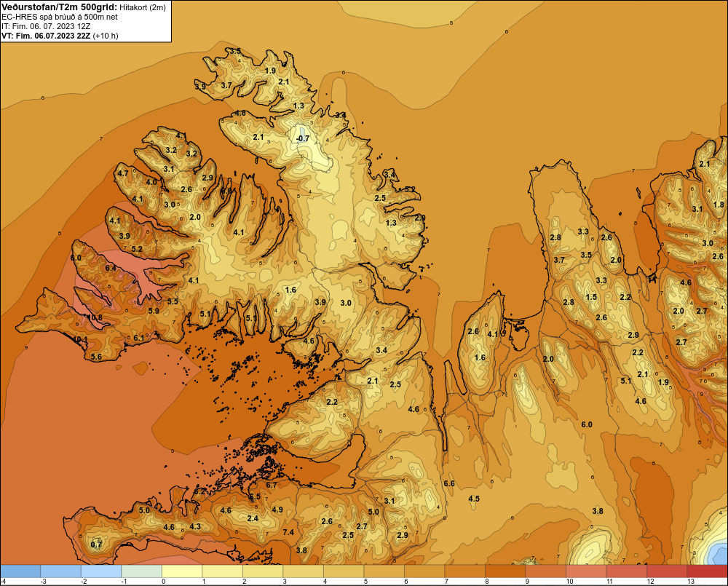Viewport: 728px width, 586px height.
Task: Click the legend swatch between -2 and -1
Action: pos(101,571)
